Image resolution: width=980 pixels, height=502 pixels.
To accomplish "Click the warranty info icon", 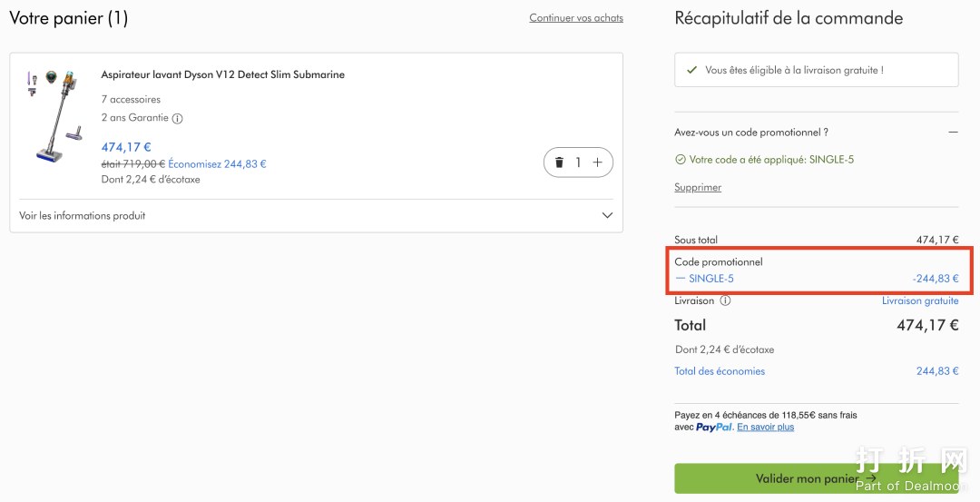I will (178, 118).
